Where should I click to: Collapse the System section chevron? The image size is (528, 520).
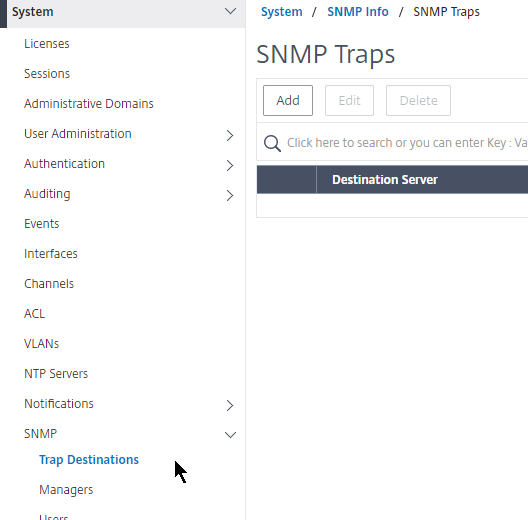(230, 11)
